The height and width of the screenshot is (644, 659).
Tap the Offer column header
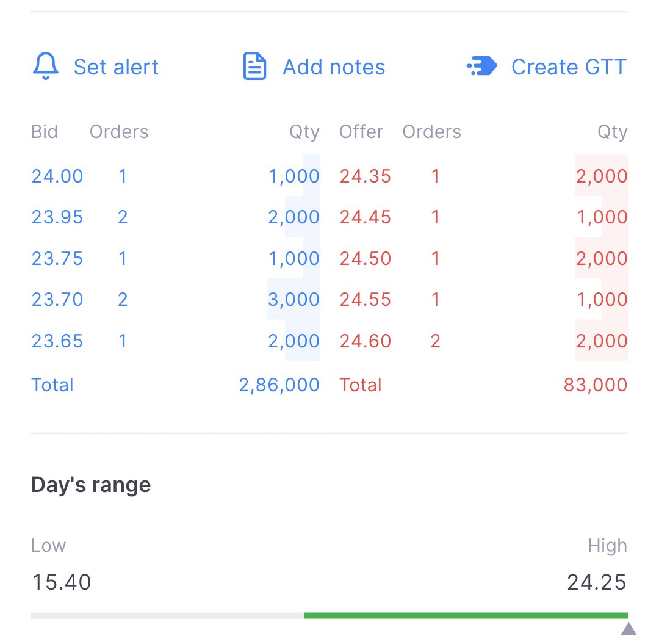pyautogui.click(x=361, y=132)
